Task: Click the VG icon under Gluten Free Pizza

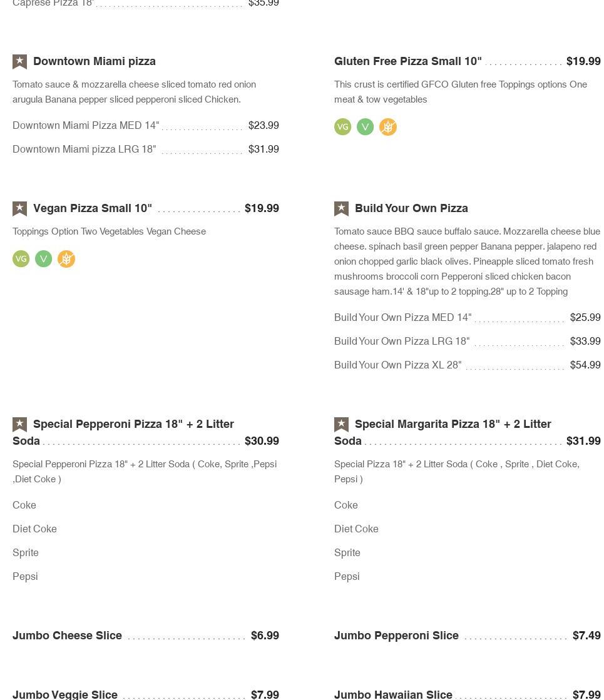Action: tap(343, 127)
